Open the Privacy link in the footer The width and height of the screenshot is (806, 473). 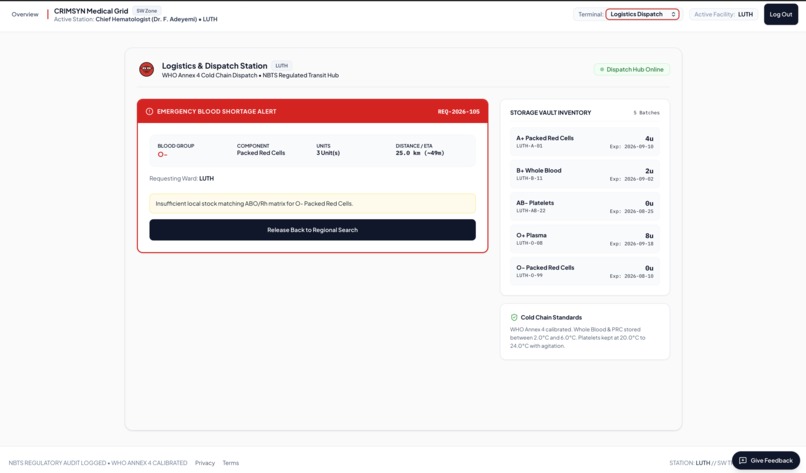click(205, 463)
